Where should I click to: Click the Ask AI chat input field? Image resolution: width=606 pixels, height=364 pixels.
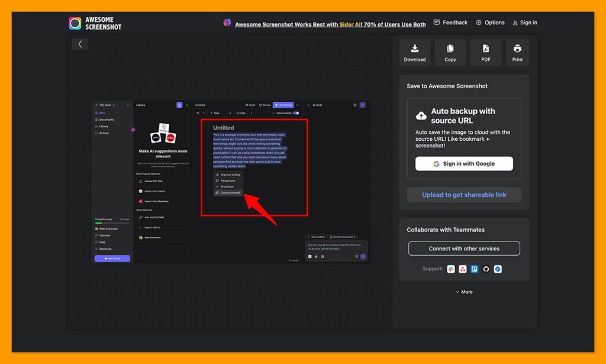336,247
